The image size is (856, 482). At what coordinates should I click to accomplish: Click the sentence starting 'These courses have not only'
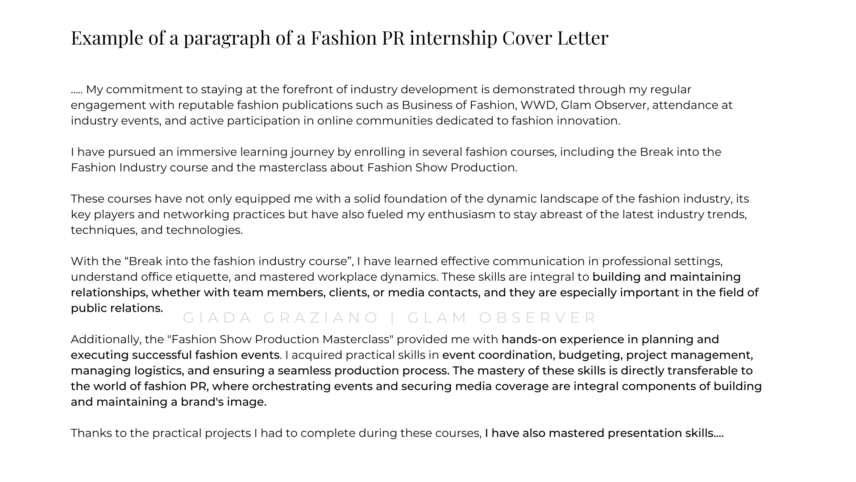pos(409,214)
